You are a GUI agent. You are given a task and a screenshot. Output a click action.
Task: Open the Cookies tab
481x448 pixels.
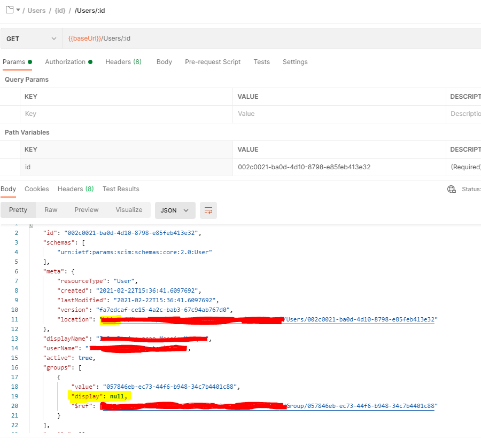36,188
